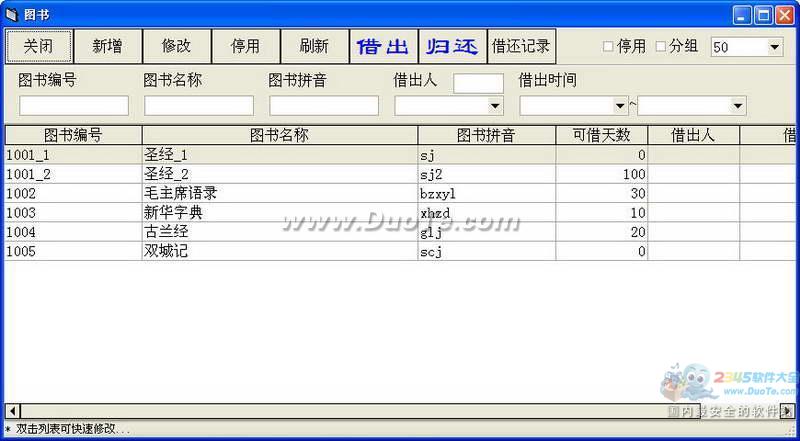Select the row with 图书编号 1001_1
Screen dimensions: 800x441
tap(400, 155)
